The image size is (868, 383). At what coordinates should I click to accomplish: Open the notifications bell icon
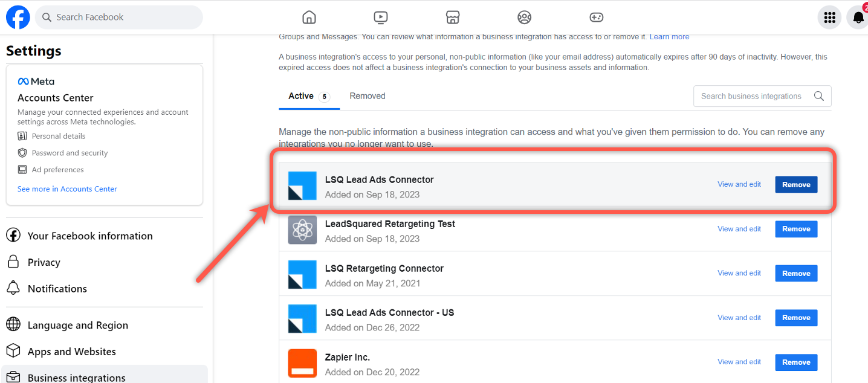coord(858,18)
